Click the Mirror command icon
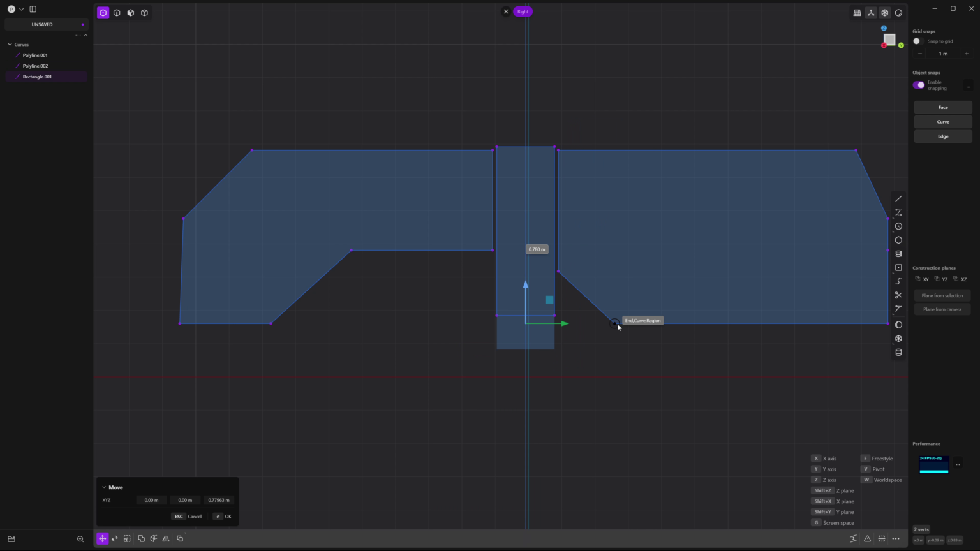Viewport: 980px width, 551px height. [166, 539]
